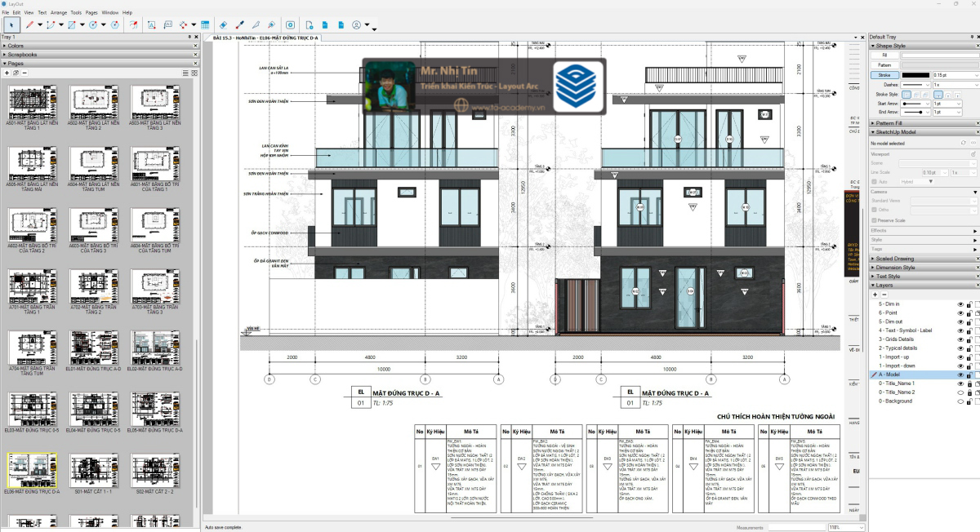The width and height of the screenshot is (980, 532).
Task: Select the Rectangle shape tool
Action: click(x=72, y=25)
